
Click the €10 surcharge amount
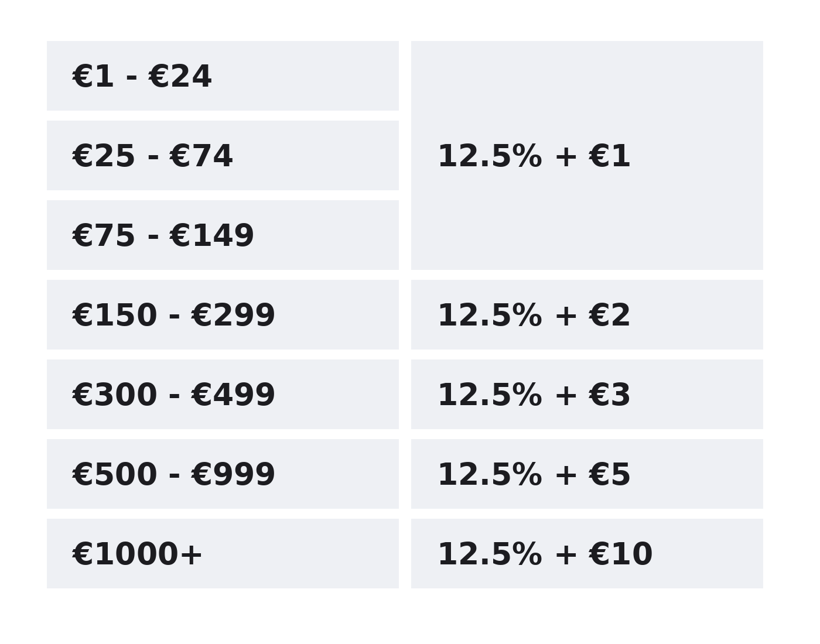pos(621,554)
